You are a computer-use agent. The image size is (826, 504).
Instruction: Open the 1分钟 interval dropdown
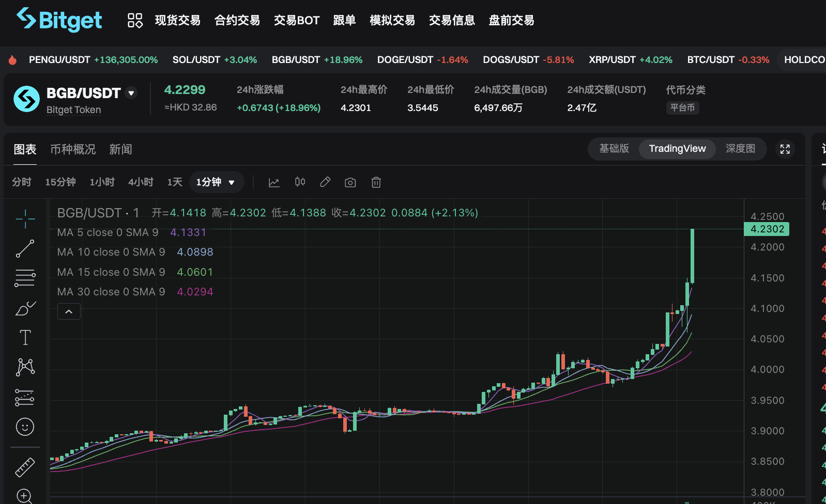click(216, 182)
